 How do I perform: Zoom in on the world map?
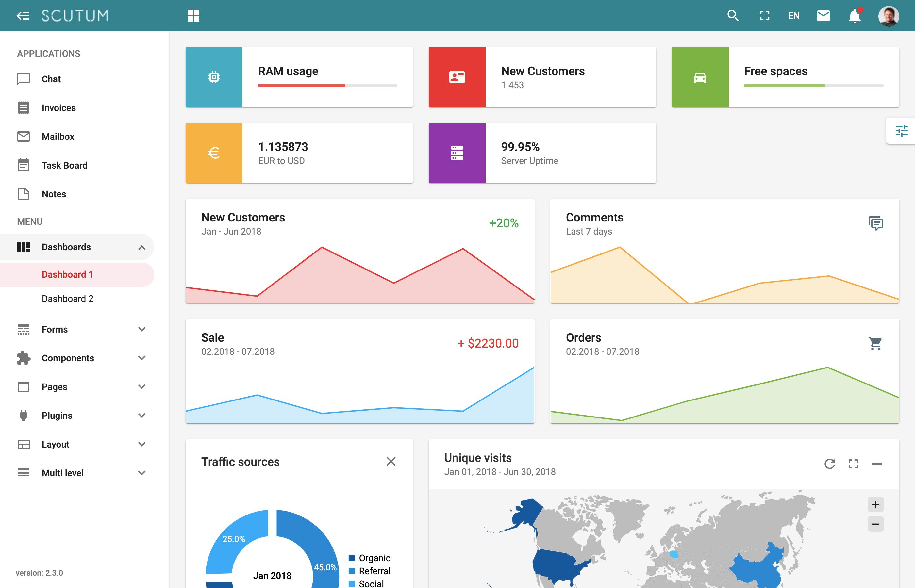click(x=876, y=504)
